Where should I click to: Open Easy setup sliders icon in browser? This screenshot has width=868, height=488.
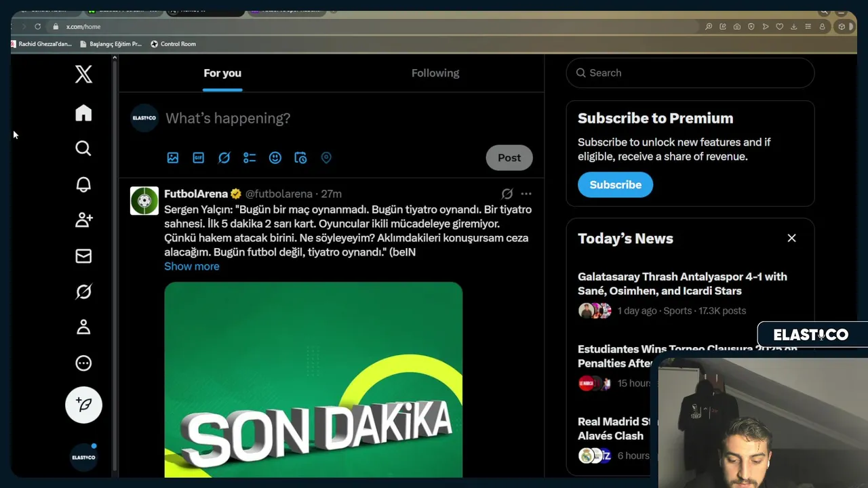click(808, 26)
